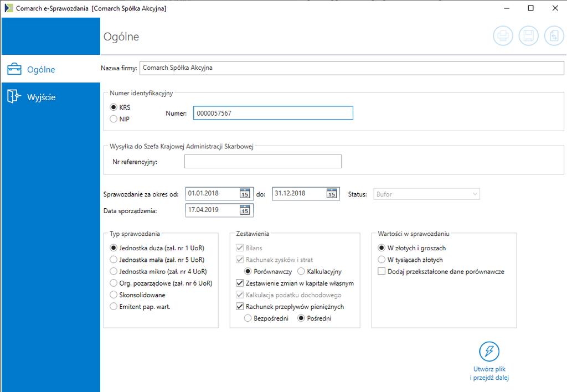
Task: Open calendar for the period end date 31.12.2018
Action: tap(332, 193)
